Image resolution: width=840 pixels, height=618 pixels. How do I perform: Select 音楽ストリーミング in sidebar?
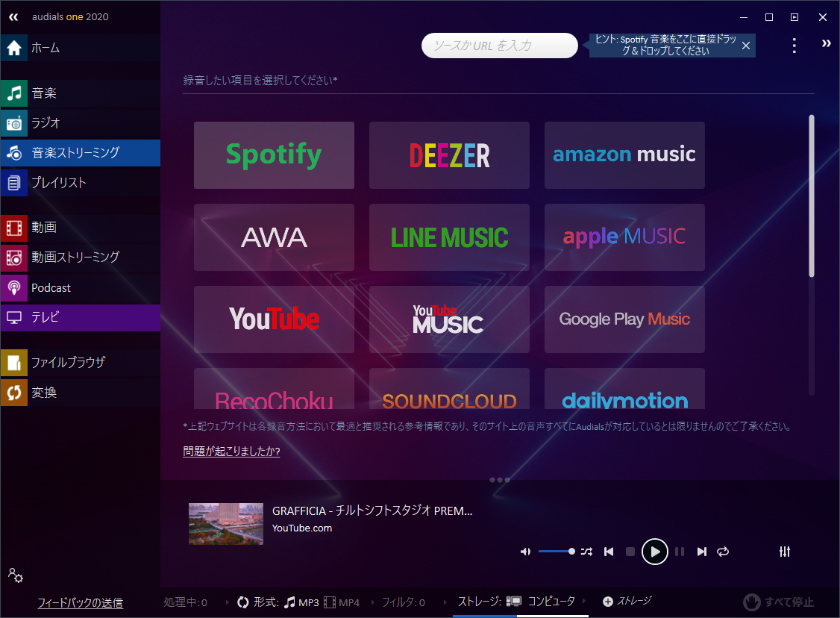(81, 153)
